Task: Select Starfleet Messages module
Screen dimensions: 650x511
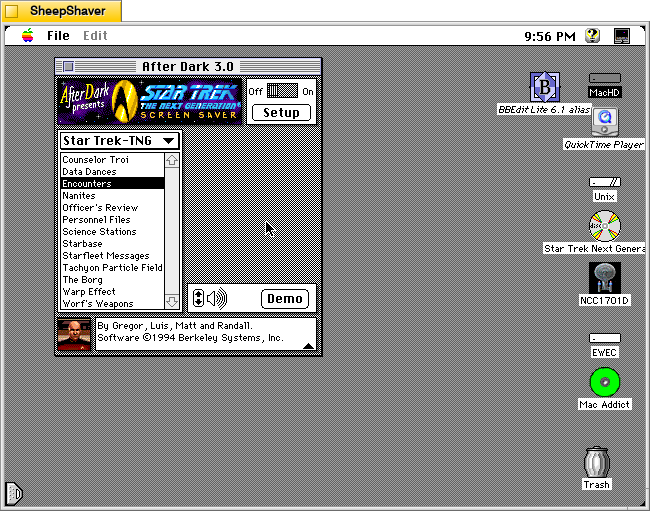Action: tap(112, 256)
